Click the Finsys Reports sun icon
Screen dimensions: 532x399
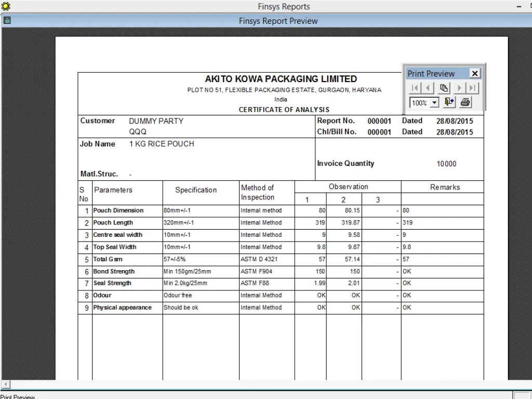[x=6, y=6]
